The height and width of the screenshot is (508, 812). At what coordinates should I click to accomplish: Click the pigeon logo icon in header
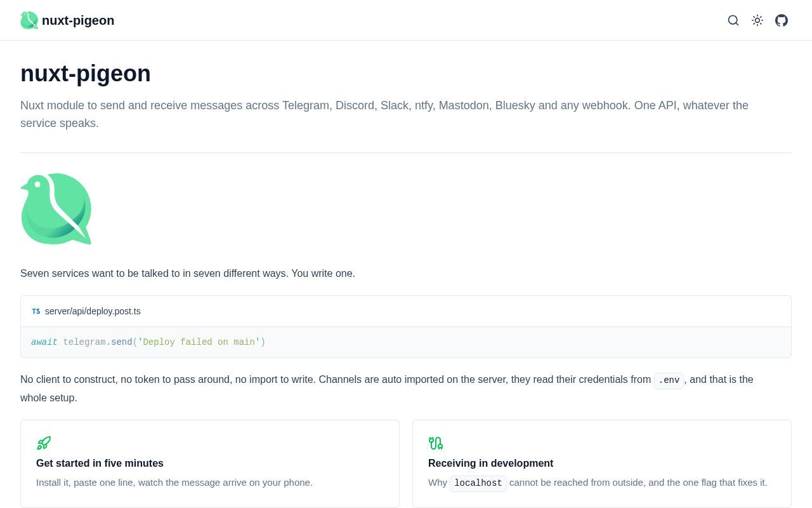coord(29,20)
